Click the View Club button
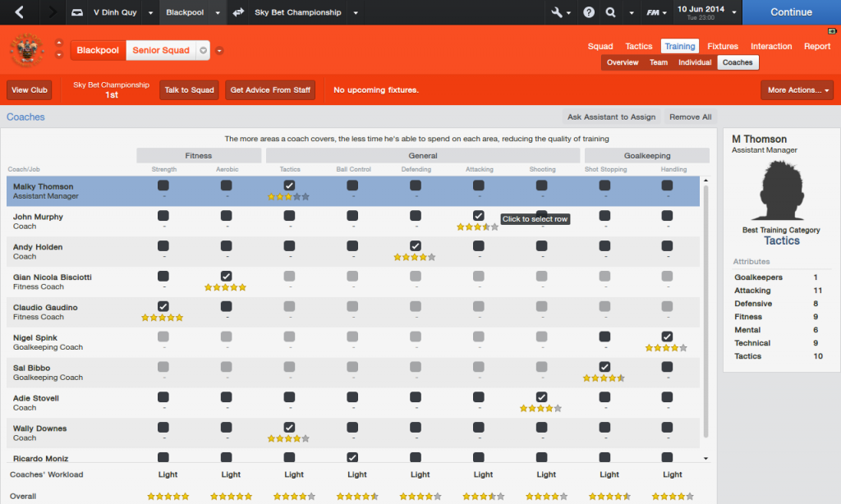The image size is (841, 504). [x=30, y=90]
